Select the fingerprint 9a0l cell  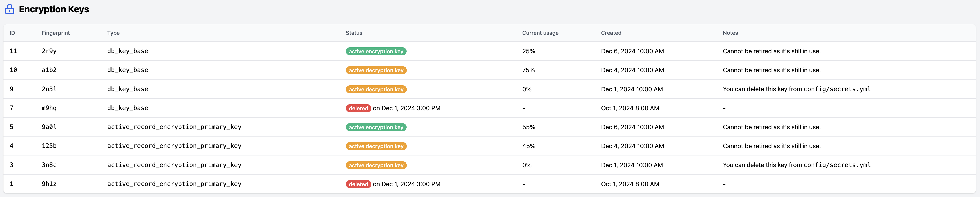click(x=49, y=127)
